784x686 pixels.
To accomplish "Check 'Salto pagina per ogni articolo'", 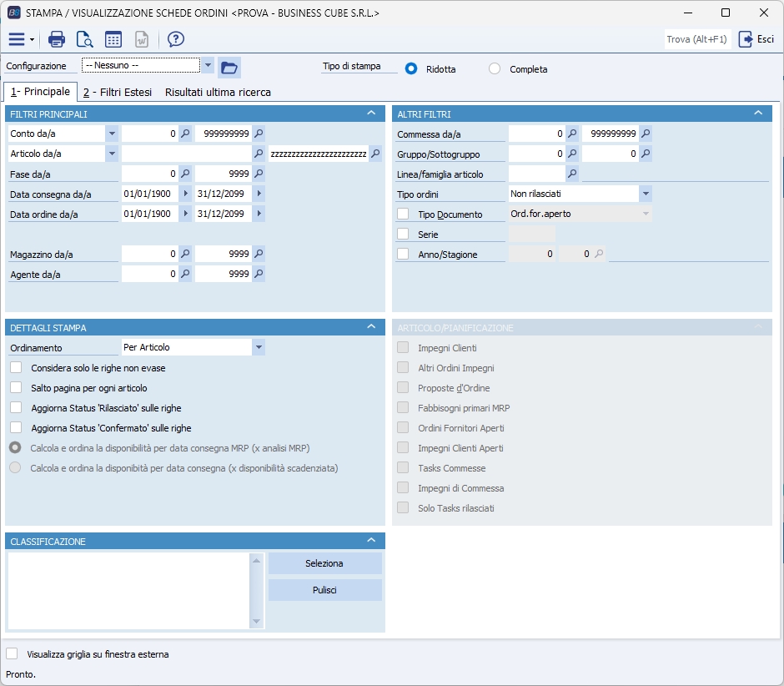I will [x=16, y=388].
